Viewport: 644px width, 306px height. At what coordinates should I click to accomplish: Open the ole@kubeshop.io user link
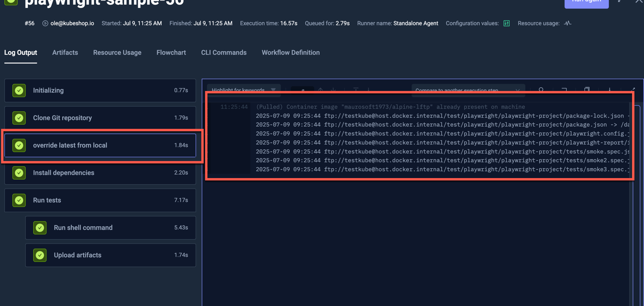(72, 23)
